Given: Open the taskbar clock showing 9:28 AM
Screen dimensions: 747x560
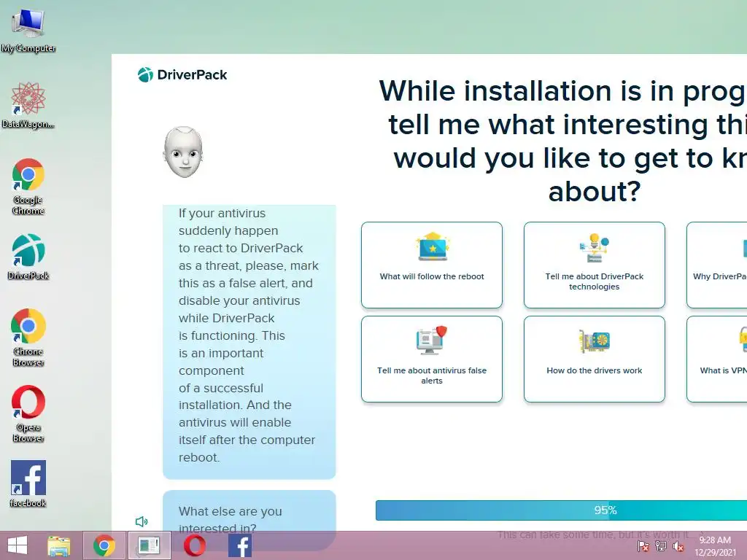Looking at the screenshot, I should (715, 546).
